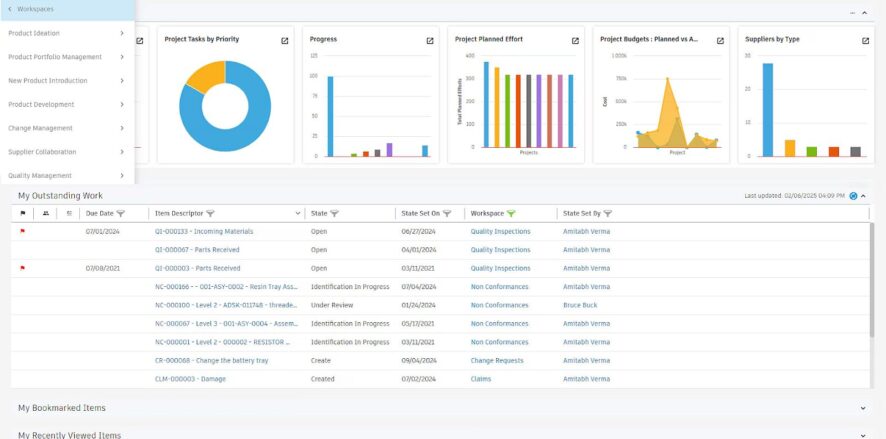Viewport: 886px width, 439px height.
Task: Open Item Descriptor column dropdown arrow
Action: [x=298, y=214]
